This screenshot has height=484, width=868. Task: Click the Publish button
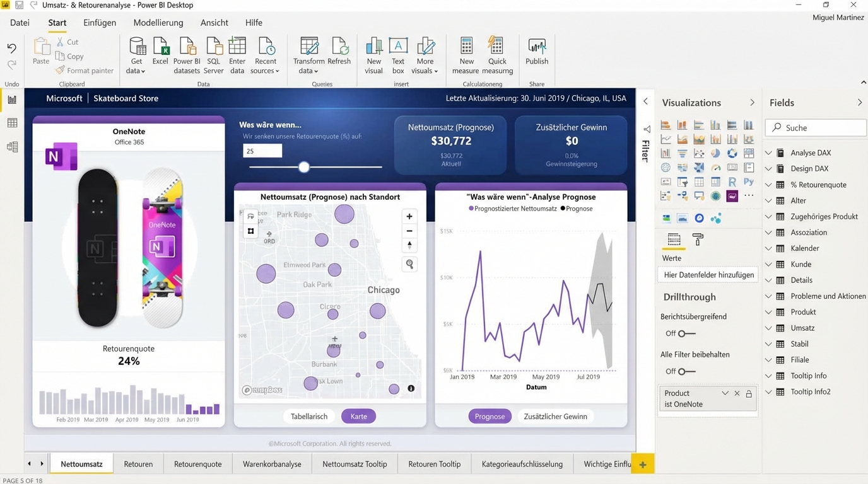tap(537, 54)
